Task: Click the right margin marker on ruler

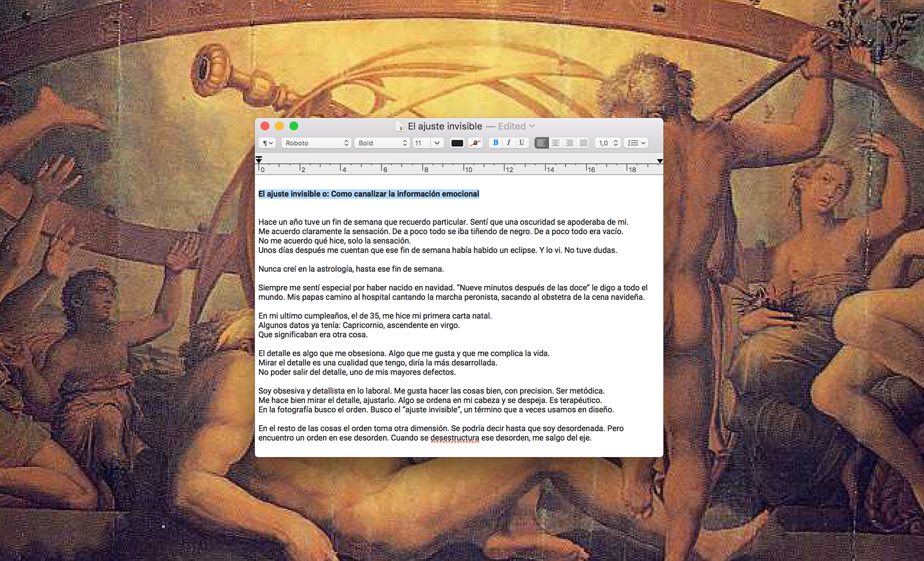Action: 660,161
